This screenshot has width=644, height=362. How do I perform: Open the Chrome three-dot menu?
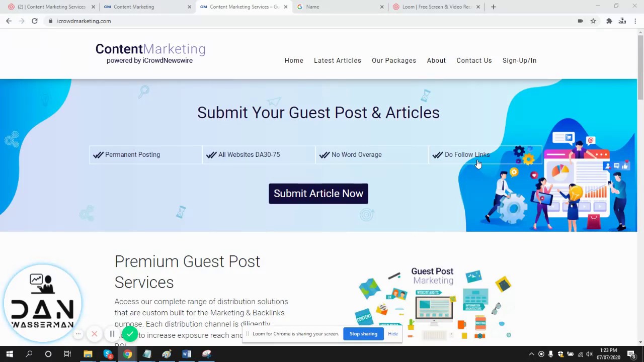click(635, 21)
